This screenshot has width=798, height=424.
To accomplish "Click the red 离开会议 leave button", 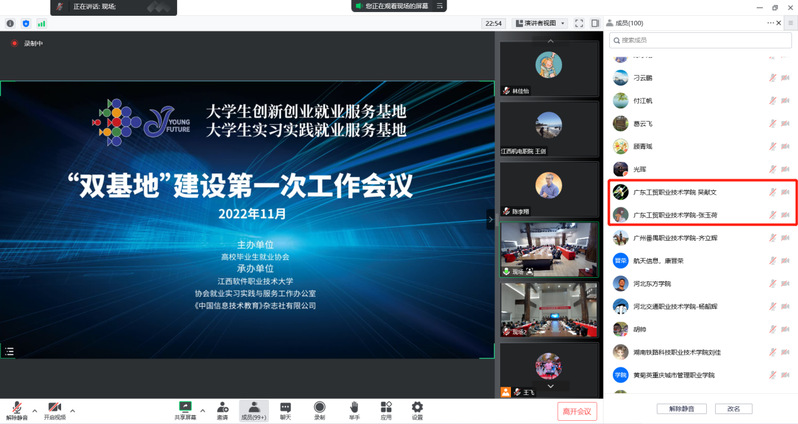I will pos(577,411).
